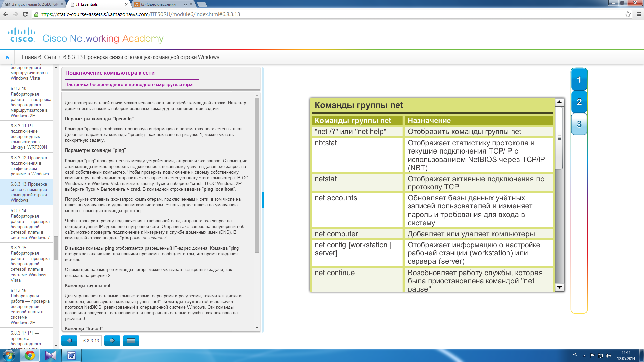Click the nbtstat table cell

(357, 155)
